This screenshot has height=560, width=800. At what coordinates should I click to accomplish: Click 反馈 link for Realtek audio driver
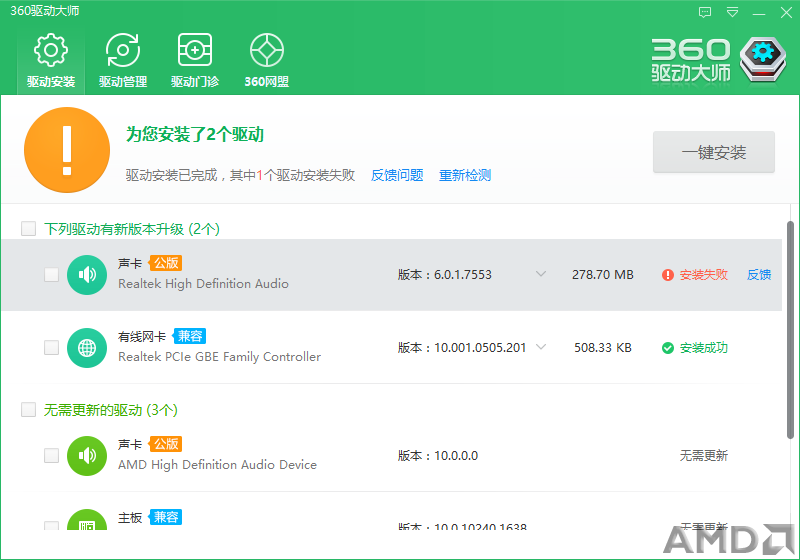click(759, 275)
